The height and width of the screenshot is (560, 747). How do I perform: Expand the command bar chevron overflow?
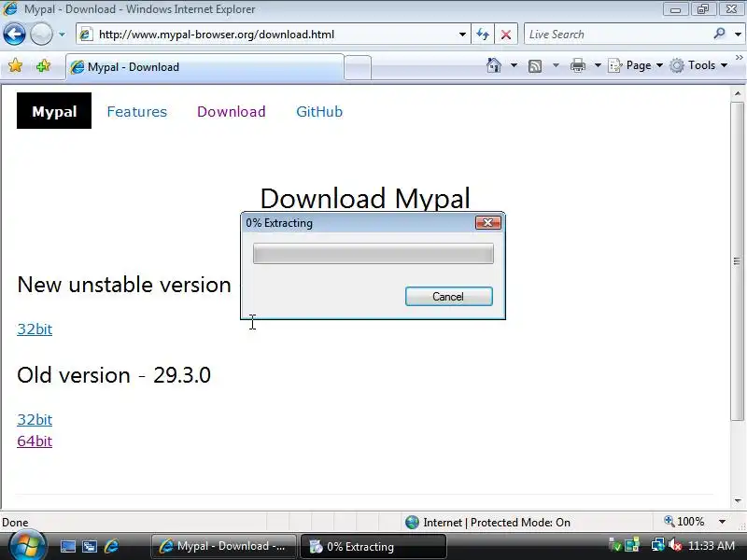coord(740,58)
